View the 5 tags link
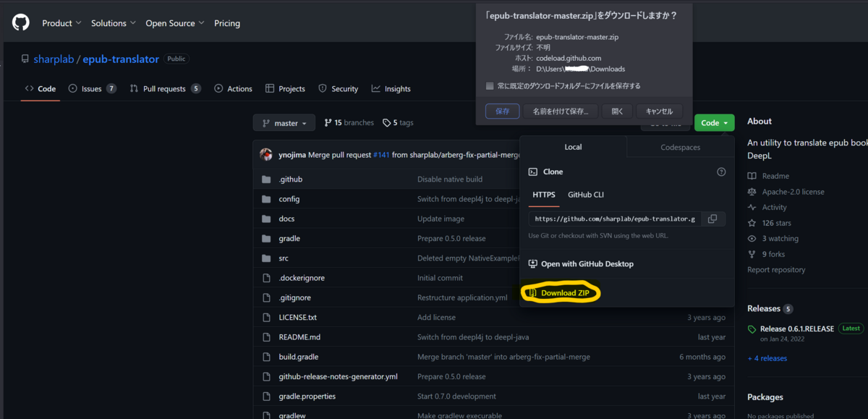Screen dimensions: 868x419 pos(398,123)
